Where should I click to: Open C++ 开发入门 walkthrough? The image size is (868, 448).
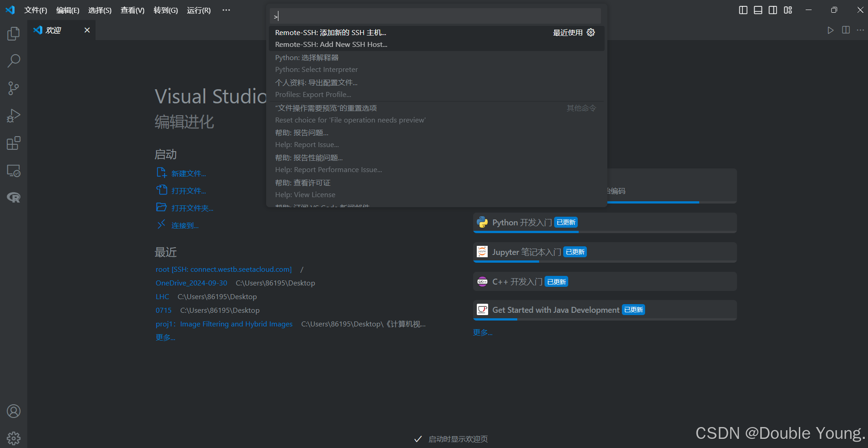(605, 282)
